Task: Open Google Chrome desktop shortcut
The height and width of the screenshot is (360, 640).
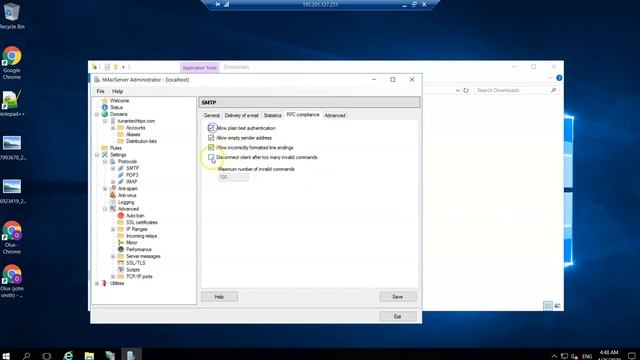Action: pos(11,62)
